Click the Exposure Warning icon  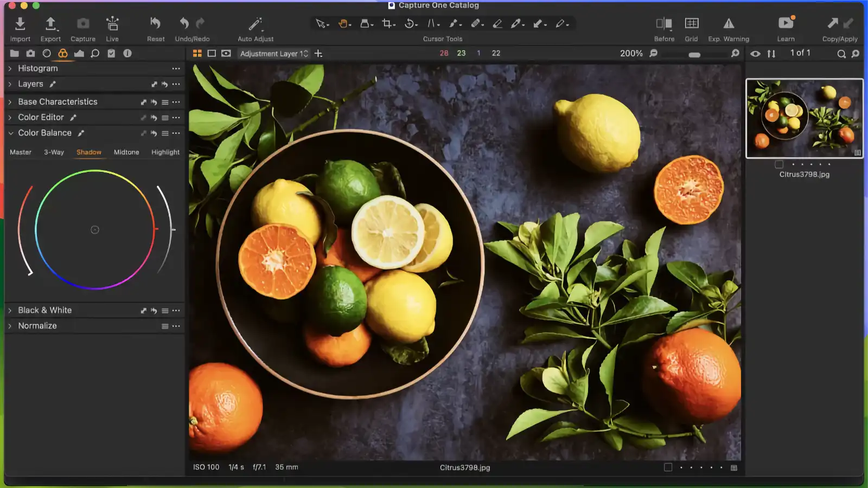(x=729, y=24)
